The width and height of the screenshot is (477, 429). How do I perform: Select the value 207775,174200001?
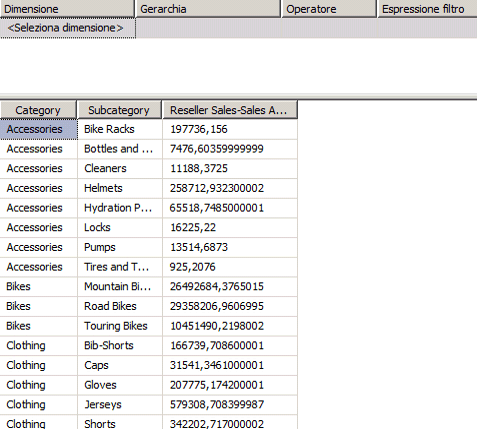click(x=230, y=385)
